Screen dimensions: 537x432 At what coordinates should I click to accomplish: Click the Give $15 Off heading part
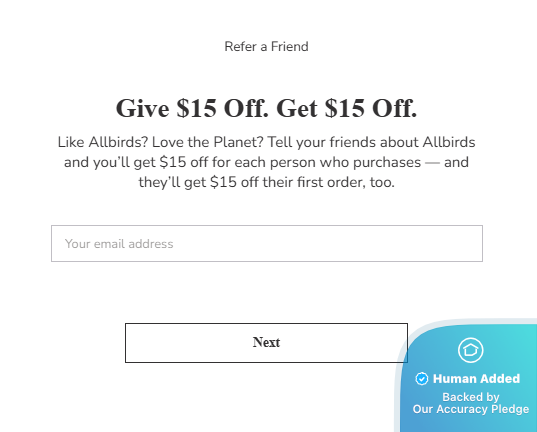[x=192, y=108]
